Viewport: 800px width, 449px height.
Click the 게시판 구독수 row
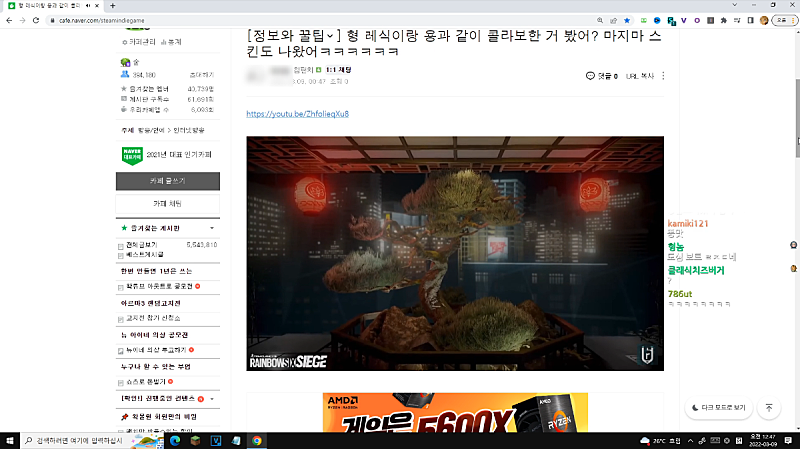[167, 99]
